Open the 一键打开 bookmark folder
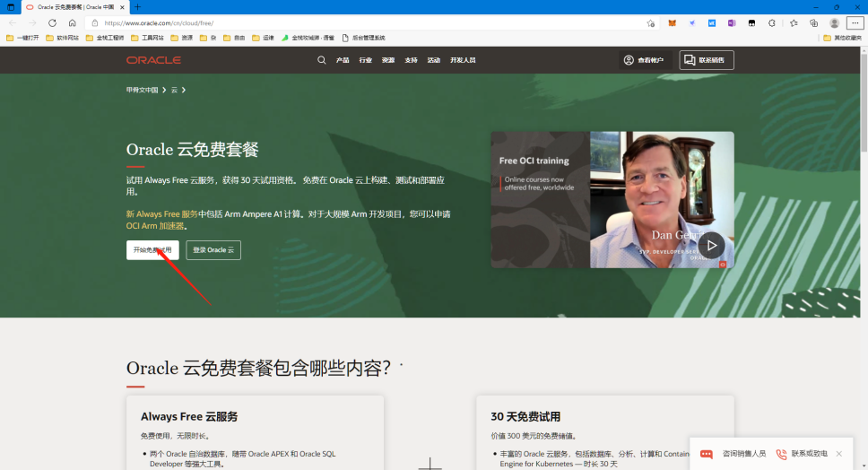Screen dimensions: 868x470 tap(22, 38)
